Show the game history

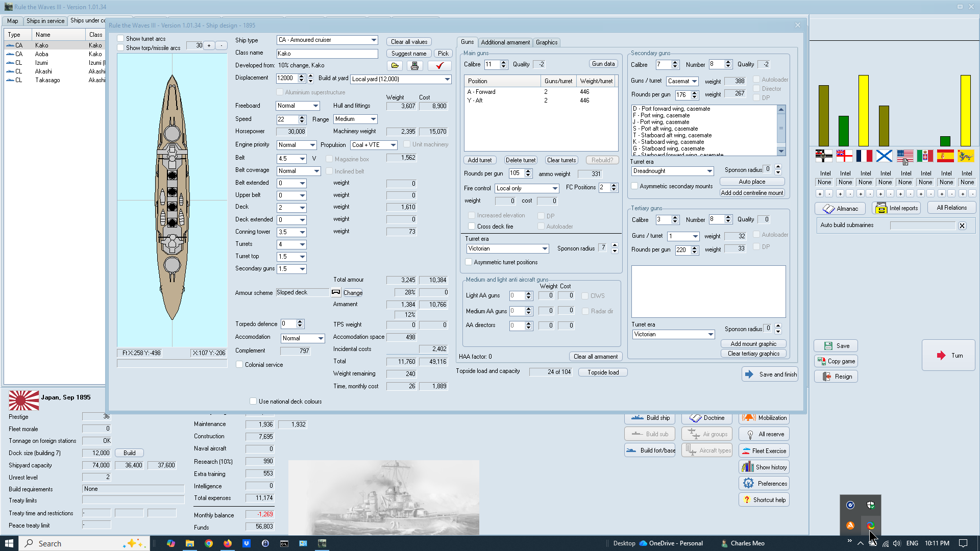point(764,467)
